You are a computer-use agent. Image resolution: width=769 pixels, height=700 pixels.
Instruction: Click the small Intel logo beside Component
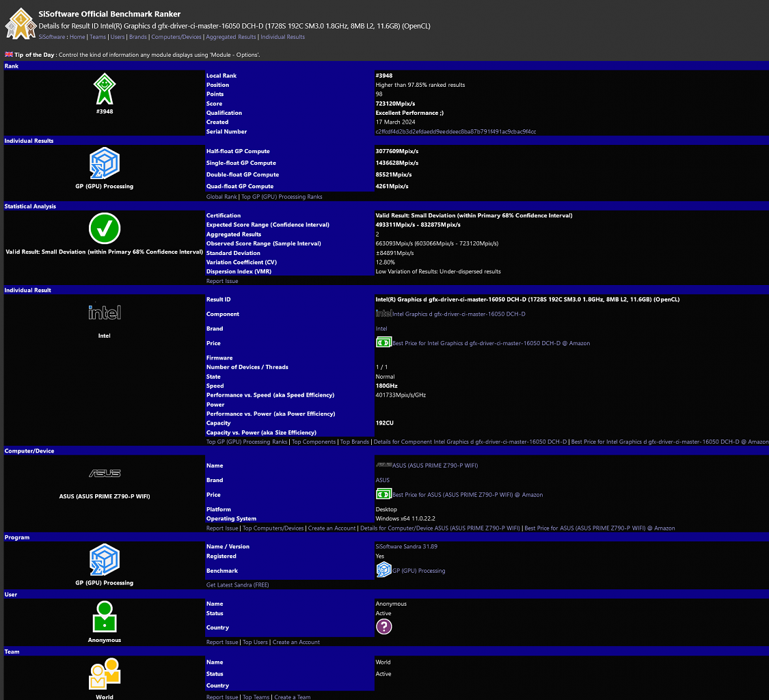point(383,313)
